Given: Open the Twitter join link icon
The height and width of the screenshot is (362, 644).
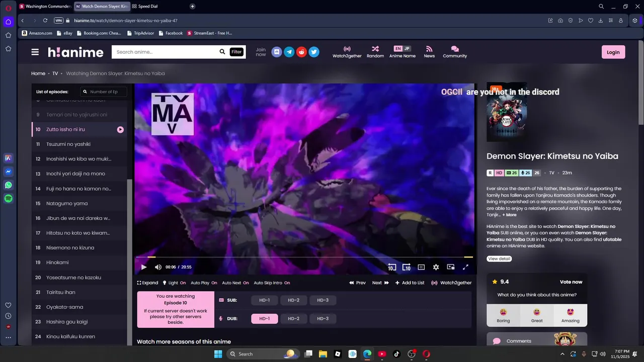Looking at the screenshot, I should pyautogui.click(x=314, y=52).
